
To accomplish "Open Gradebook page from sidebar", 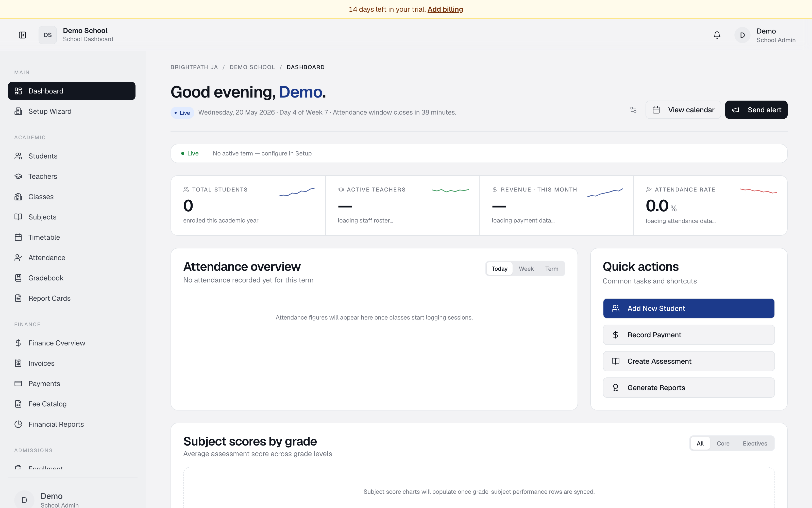I will click(x=72, y=278).
